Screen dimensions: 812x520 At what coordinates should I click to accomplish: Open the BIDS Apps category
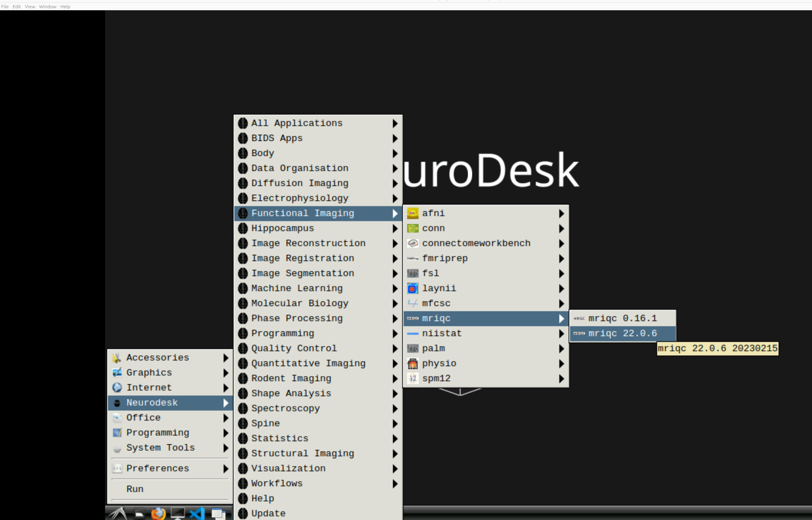(x=277, y=138)
